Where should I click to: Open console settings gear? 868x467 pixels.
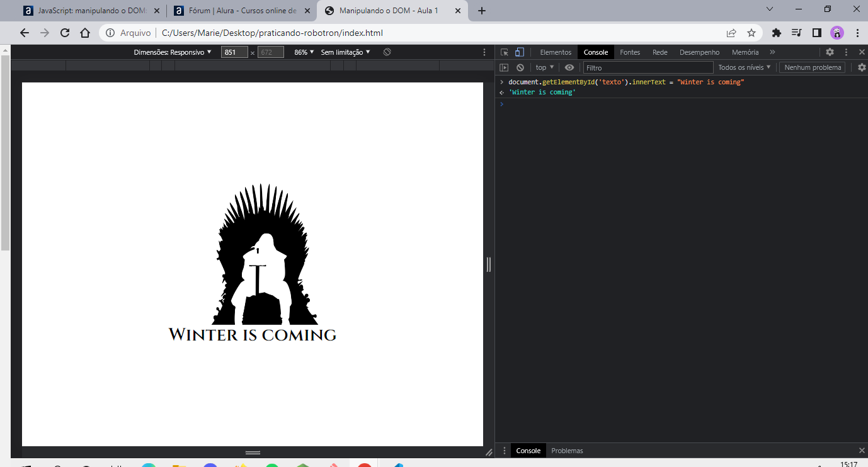click(x=862, y=67)
